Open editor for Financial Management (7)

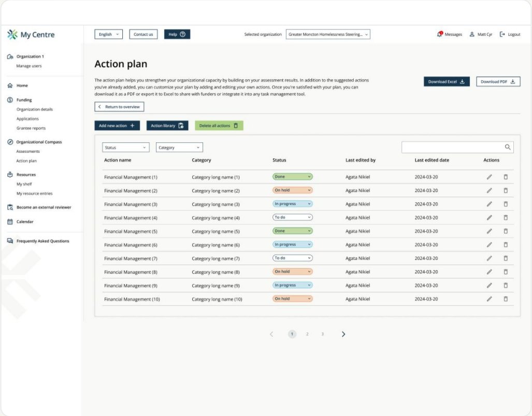coord(489,258)
